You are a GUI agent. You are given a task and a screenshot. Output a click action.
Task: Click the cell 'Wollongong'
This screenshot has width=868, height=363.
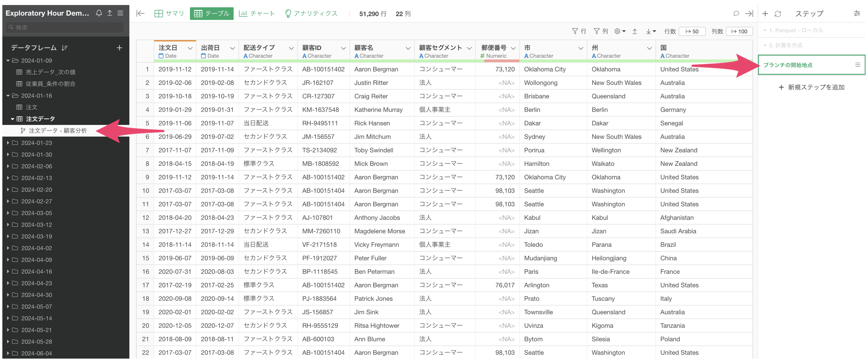[541, 83]
